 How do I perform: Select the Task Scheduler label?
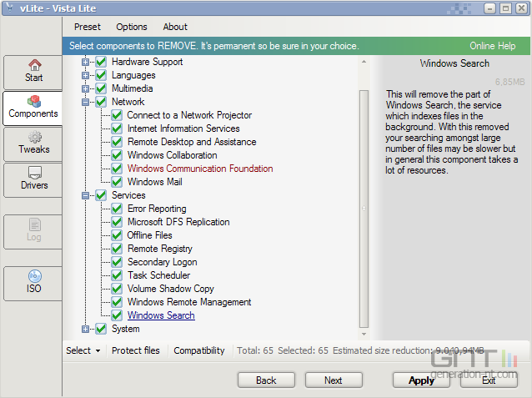pyautogui.click(x=158, y=275)
